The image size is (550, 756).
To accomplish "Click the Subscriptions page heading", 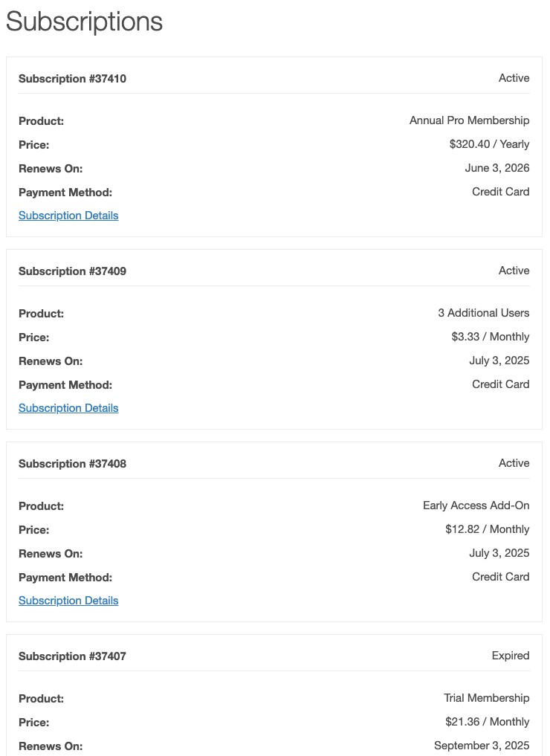I will tap(84, 22).
